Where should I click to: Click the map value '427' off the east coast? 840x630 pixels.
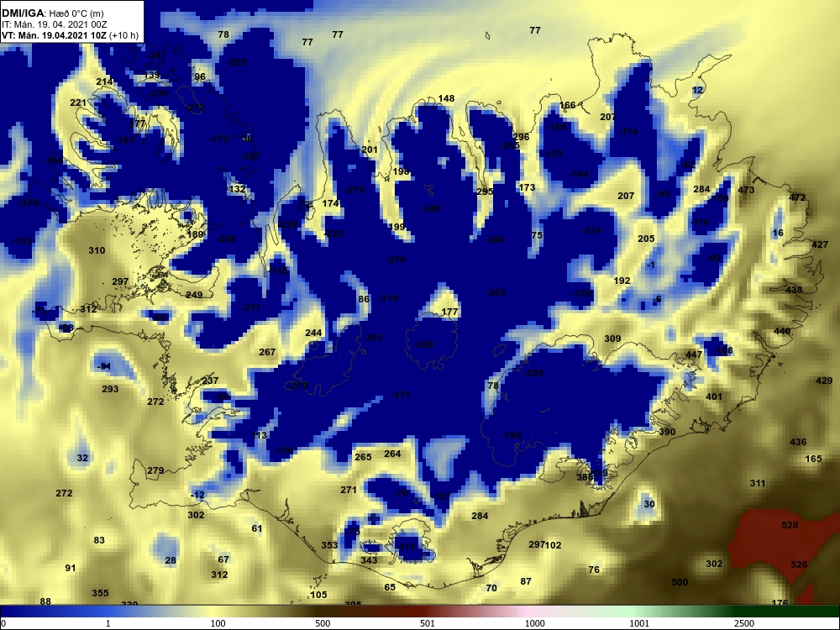coord(820,244)
